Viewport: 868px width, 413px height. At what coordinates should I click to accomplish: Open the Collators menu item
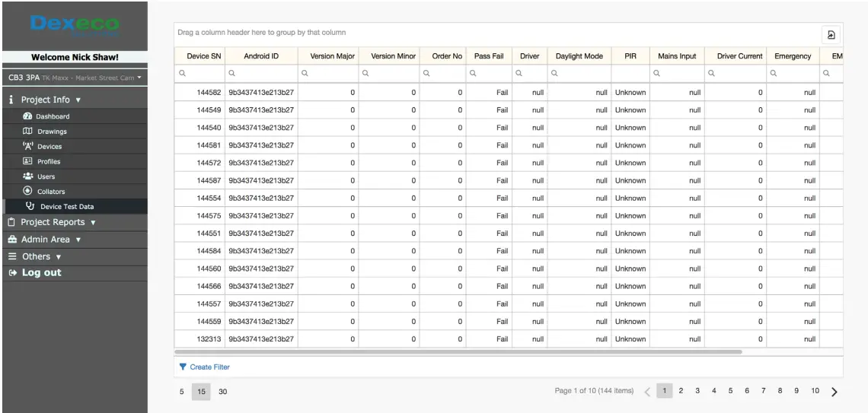click(75, 191)
